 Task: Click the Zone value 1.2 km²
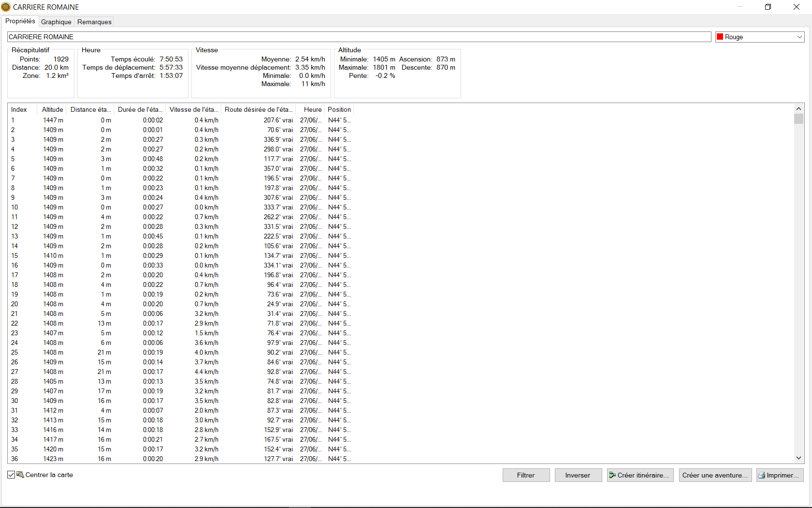tap(58, 75)
